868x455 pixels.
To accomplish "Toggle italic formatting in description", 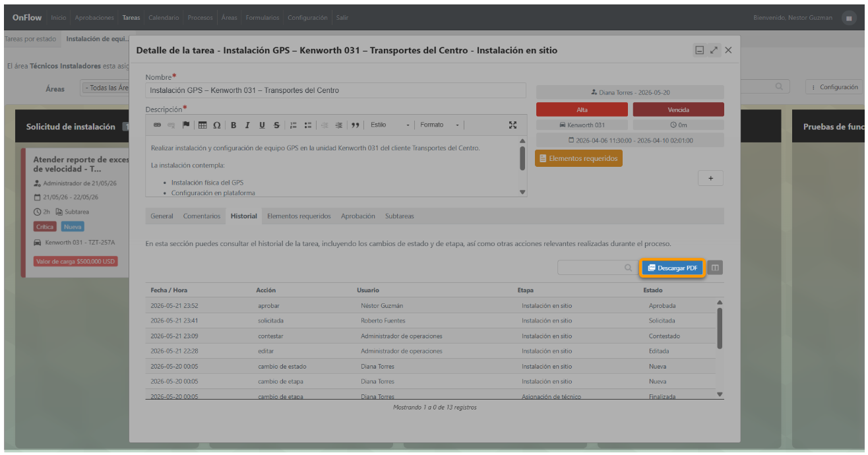I will 247,125.
